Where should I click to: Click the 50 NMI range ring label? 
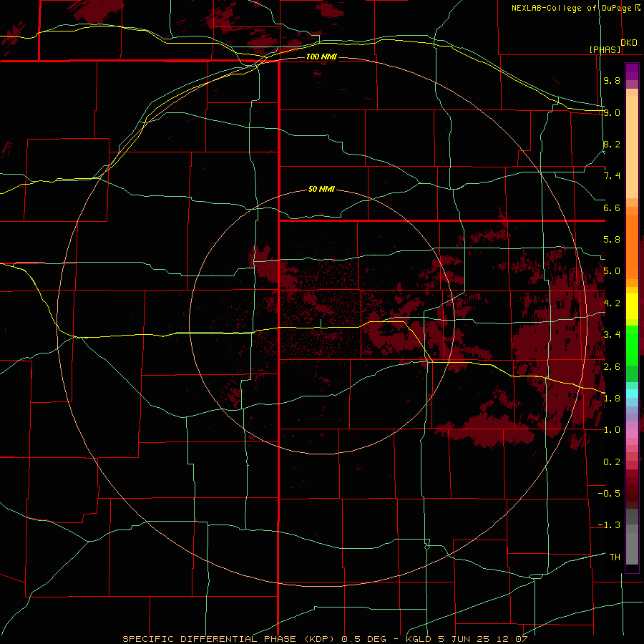[x=321, y=189]
